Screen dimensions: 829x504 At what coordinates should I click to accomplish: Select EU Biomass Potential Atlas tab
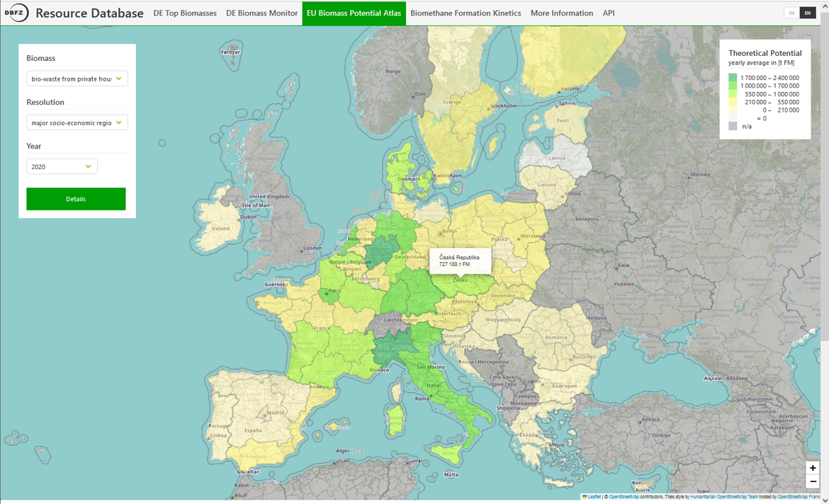click(354, 13)
